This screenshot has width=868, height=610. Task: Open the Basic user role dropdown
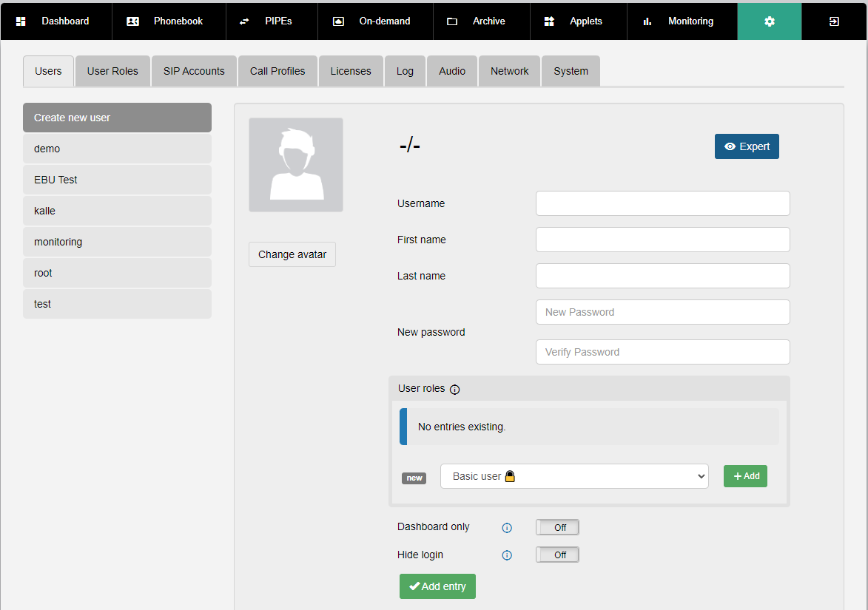[x=574, y=476]
